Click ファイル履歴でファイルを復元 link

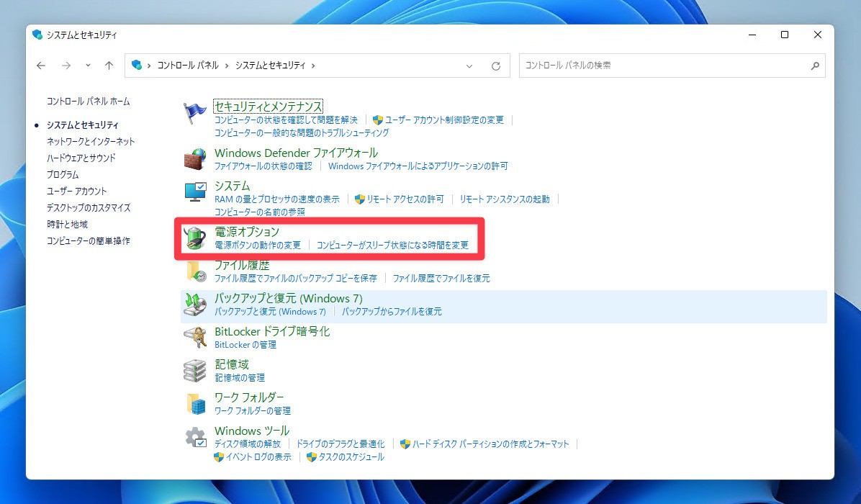point(441,279)
